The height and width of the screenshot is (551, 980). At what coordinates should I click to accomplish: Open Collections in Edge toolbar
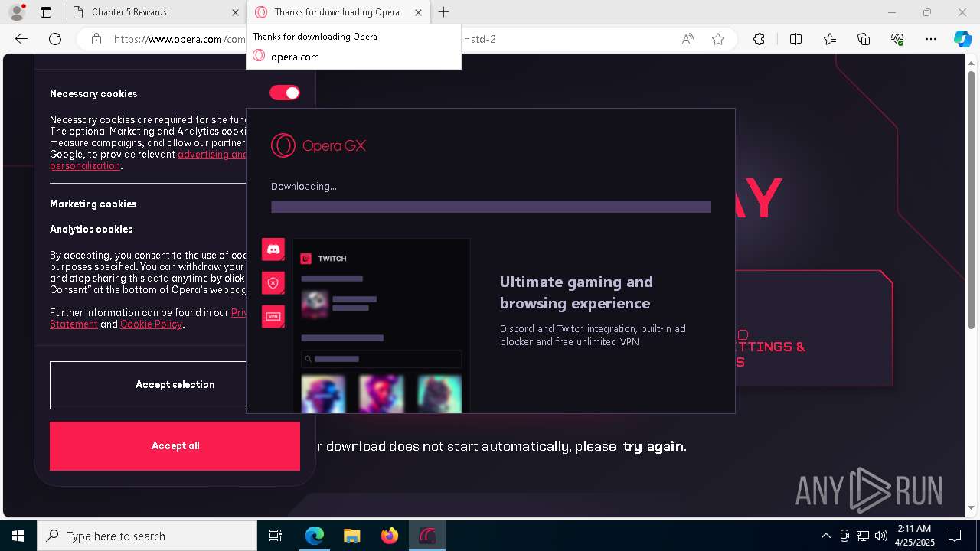click(x=864, y=39)
